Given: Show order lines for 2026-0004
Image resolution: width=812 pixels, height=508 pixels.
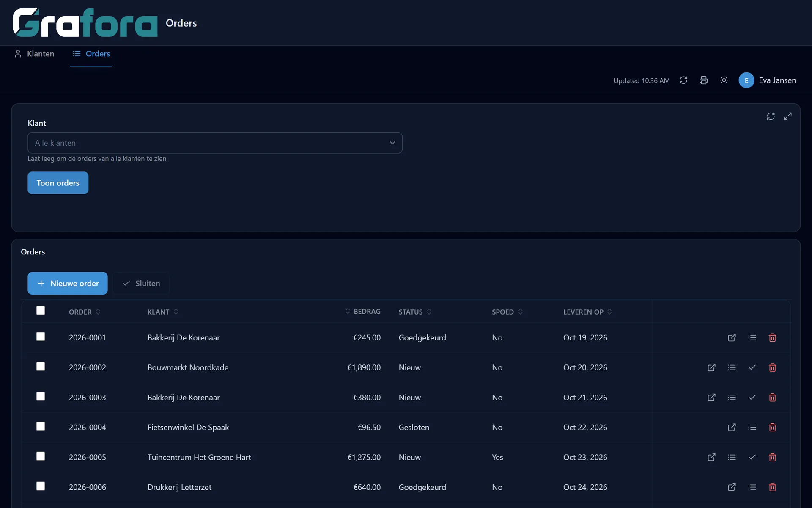Looking at the screenshot, I should [x=752, y=427].
